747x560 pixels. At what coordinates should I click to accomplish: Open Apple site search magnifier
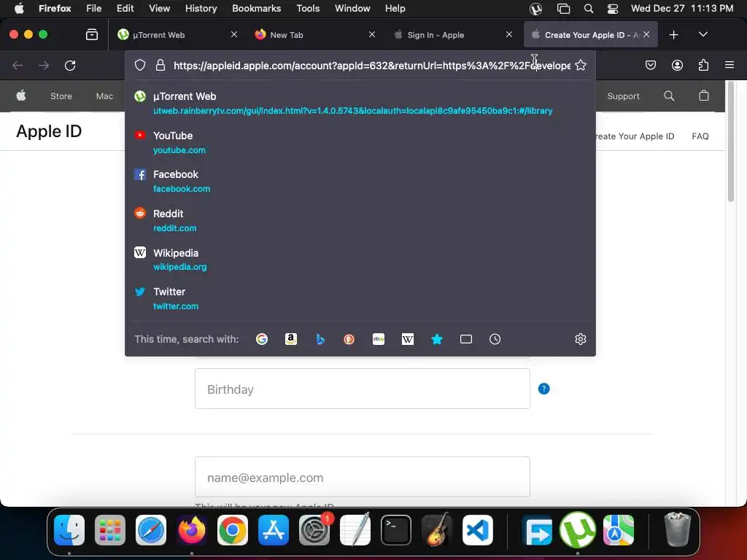669,96
